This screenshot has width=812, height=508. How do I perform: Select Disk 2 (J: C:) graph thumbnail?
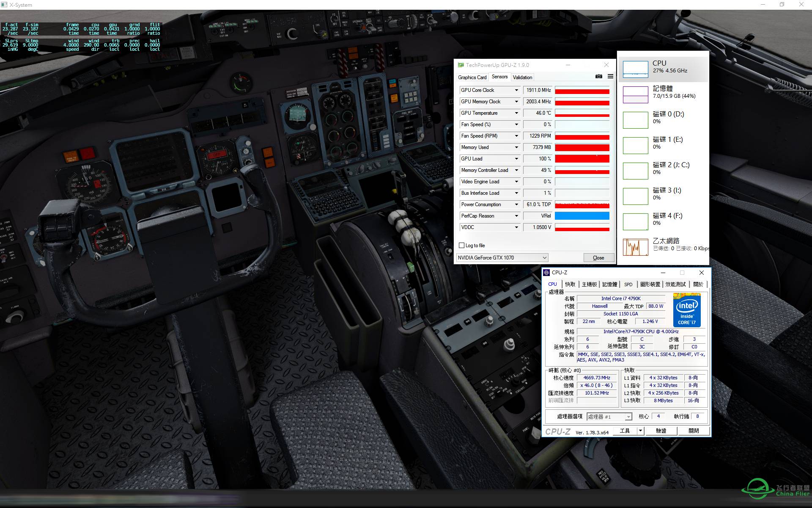click(635, 171)
